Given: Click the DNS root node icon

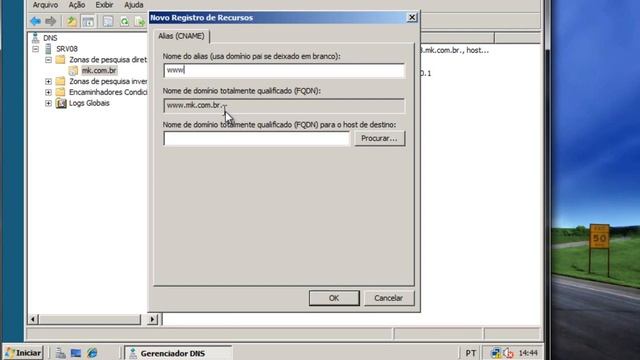Looking at the screenshot, I should coord(36,38).
